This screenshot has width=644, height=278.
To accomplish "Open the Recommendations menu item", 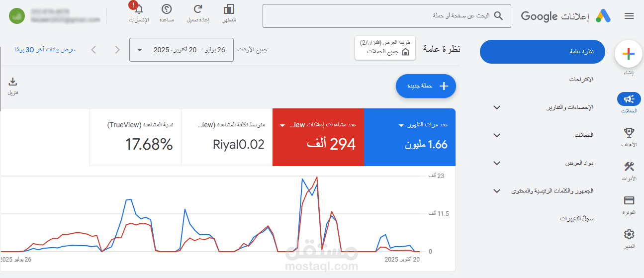I will pyautogui.click(x=581, y=80).
